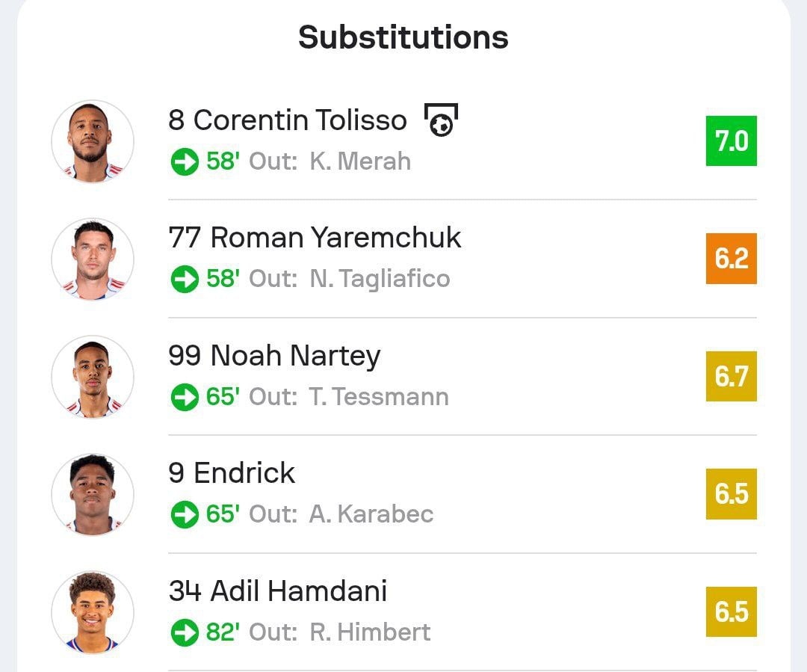807x672 pixels.
Task: Click the yellow 6.7 rating badge
Action: (731, 376)
